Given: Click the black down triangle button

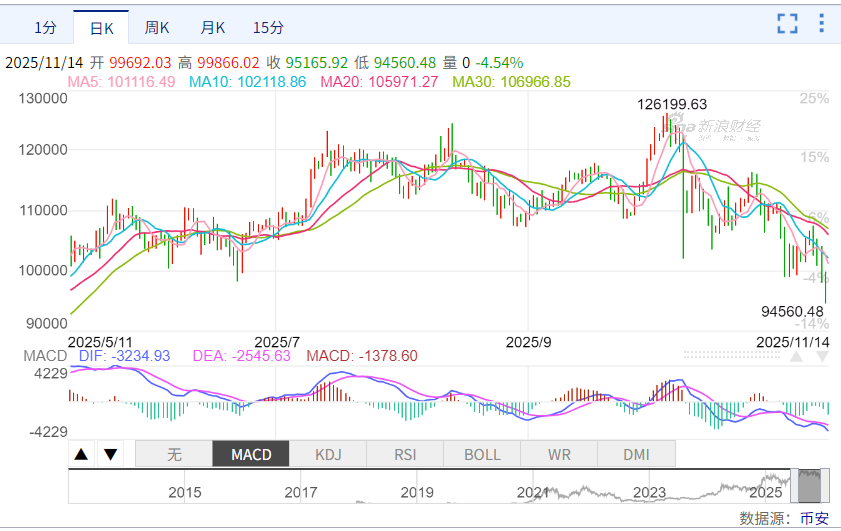Looking at the screenshot, I should [x=110, y=455].
